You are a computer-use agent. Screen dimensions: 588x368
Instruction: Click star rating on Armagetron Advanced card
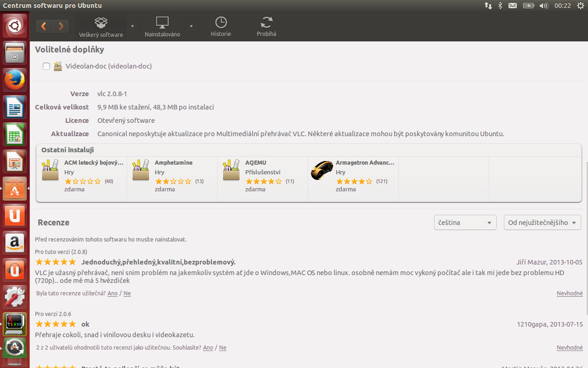[x=354, y=181]
